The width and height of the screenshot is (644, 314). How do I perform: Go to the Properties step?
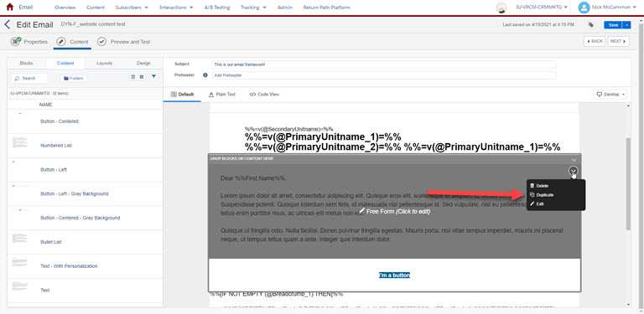click(29, 41)
